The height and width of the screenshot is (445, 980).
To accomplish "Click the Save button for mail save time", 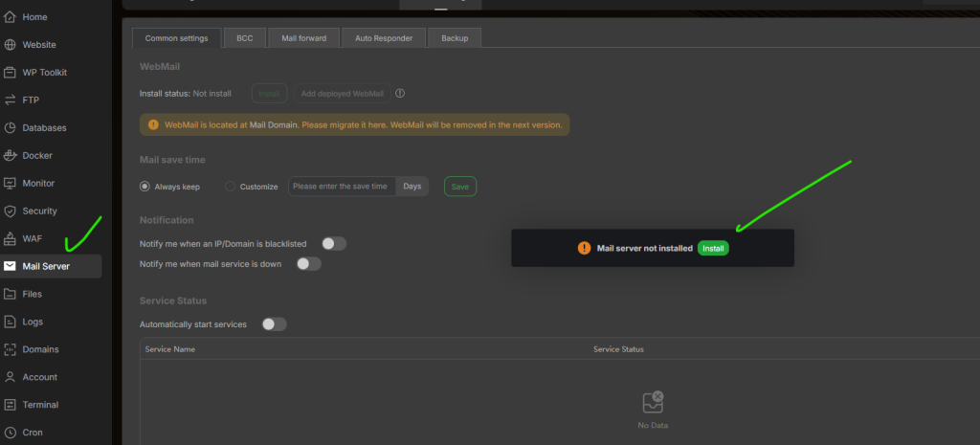I will (459, 187).
